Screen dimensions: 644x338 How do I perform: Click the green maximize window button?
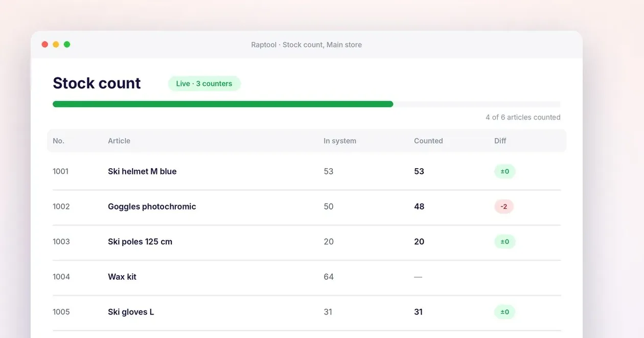(67, 44)
